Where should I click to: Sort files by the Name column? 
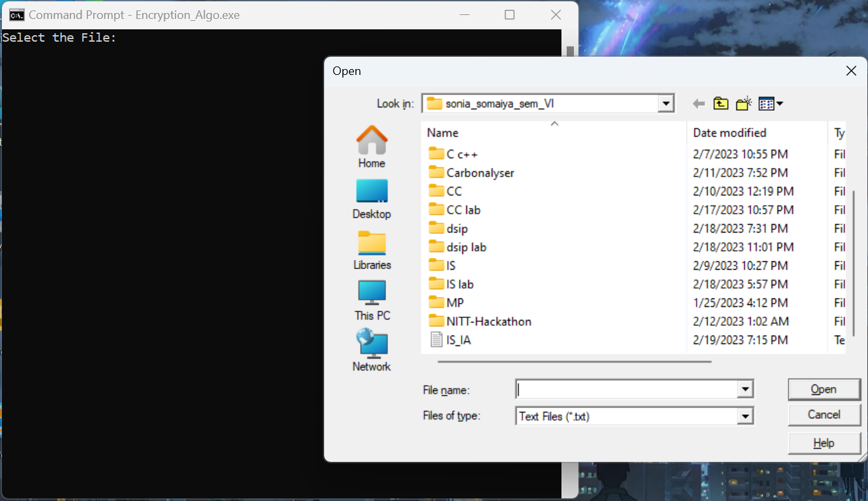coord(442,132)
